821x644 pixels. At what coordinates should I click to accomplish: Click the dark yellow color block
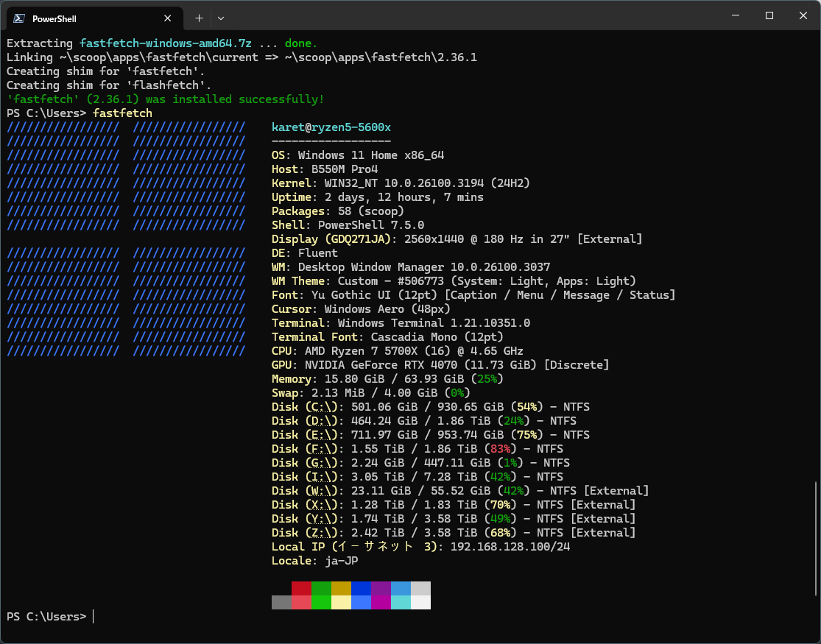click(x=342, y=589)
